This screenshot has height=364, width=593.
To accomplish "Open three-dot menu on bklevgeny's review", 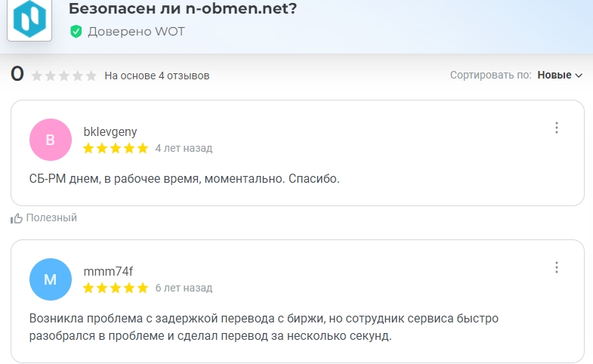I will (557, 128).
